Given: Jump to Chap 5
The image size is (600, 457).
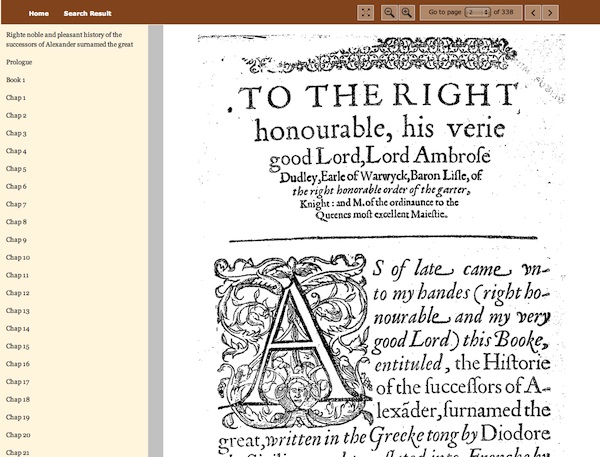Looking at the screenshot, I should click(16, 168).
